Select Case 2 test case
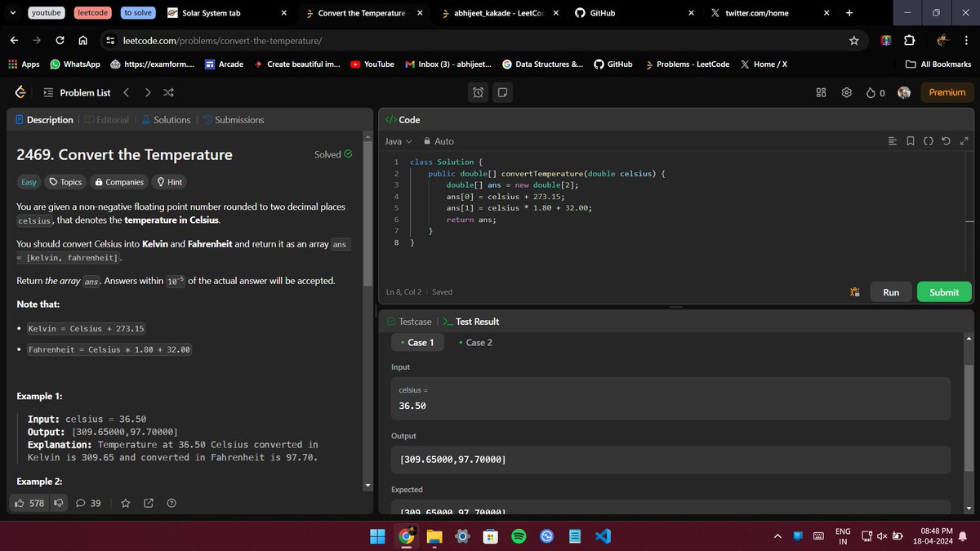980x551 pixels. tap(476, 342)
